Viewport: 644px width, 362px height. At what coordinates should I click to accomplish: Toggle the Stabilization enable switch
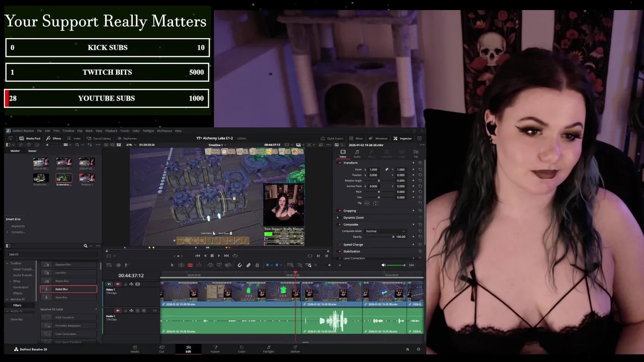coord(340,251)
